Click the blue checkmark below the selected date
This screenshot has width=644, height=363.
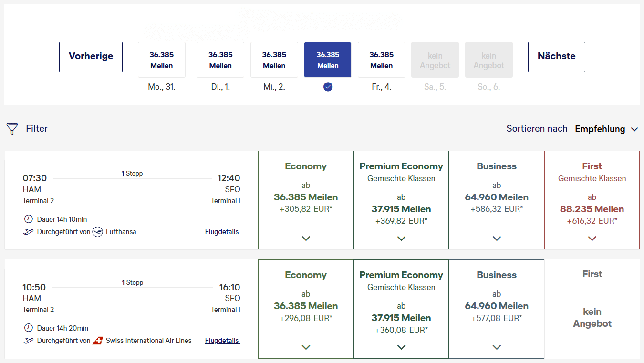(328, 87)
